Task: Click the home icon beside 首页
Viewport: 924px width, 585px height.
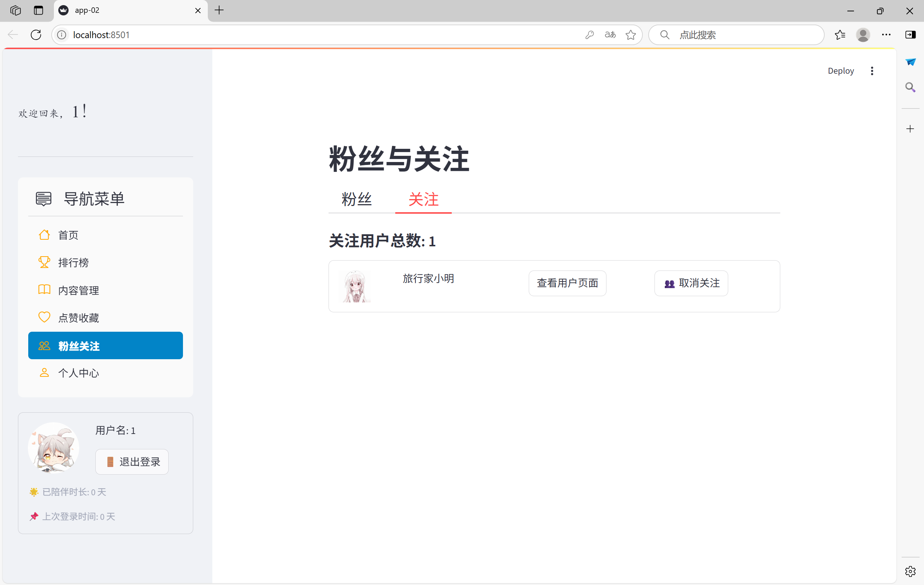Action: click(x=44, y=235)
